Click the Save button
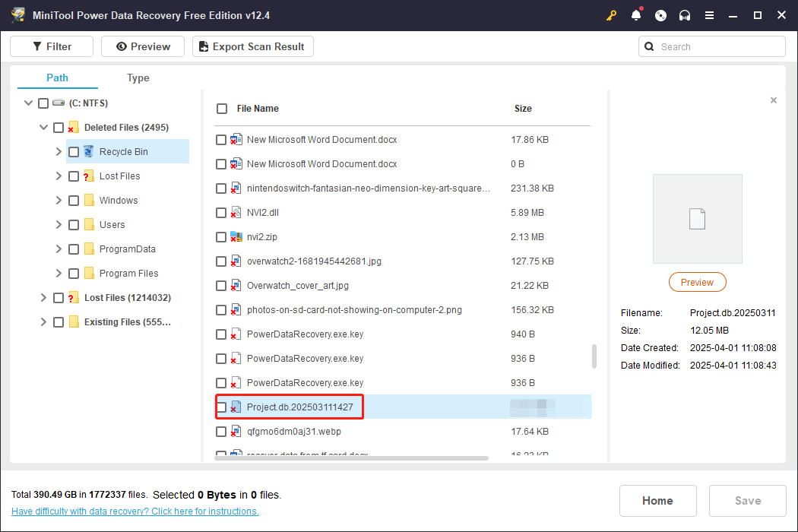 (x=748, y=500)
